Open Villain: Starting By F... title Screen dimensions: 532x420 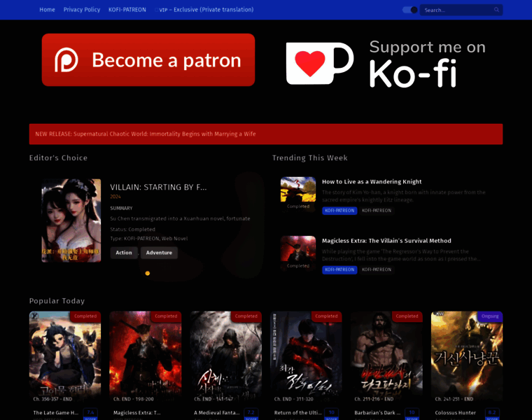[158, 188]
